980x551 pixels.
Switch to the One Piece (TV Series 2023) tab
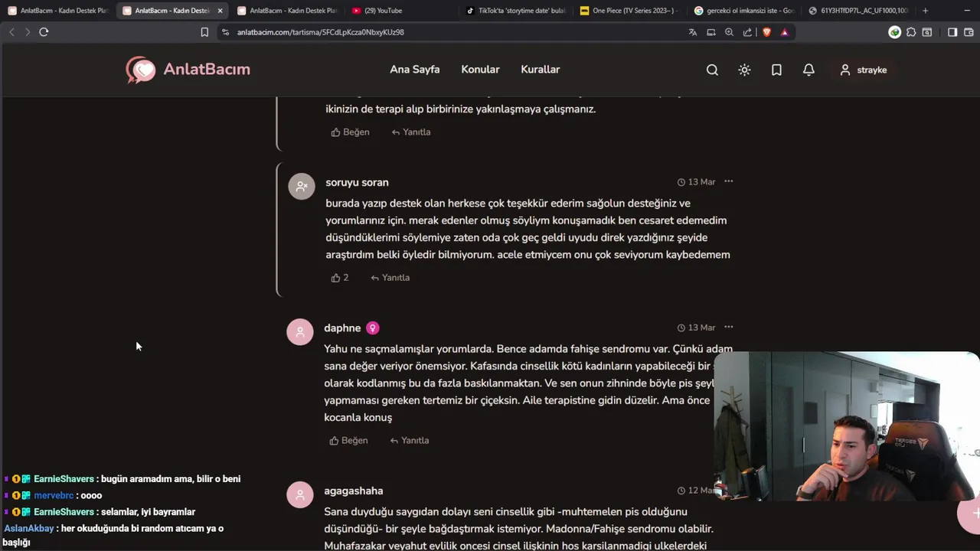click(x=629, y=11)
